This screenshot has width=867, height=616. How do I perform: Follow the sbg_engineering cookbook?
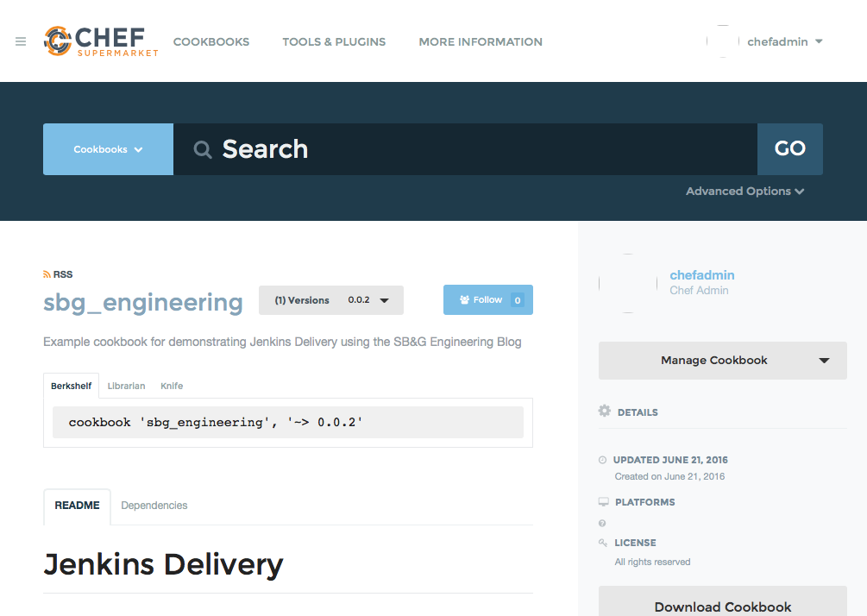coord(488,299)
